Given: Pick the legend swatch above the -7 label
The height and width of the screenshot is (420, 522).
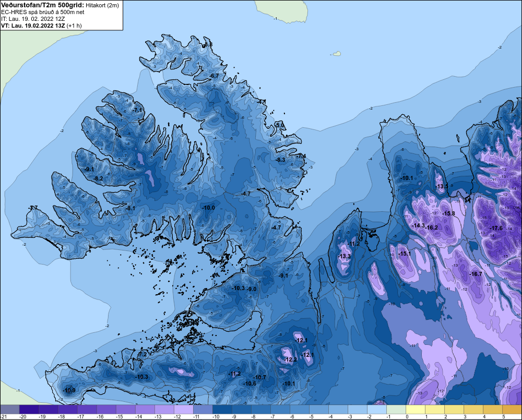Looking at the screenshot, I should (x=280, y=410).
